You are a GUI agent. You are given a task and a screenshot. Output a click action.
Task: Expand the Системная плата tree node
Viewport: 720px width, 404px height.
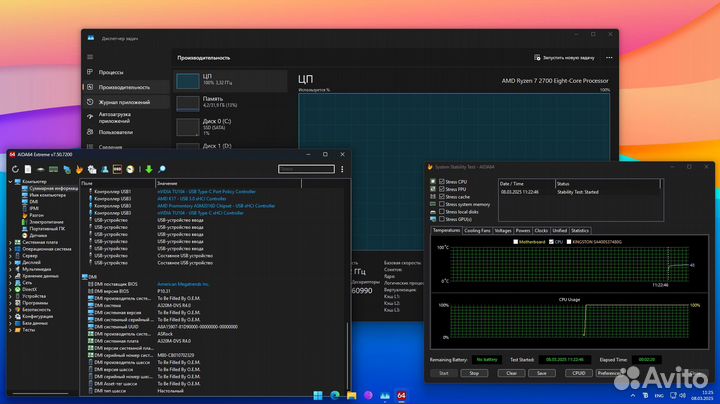tap(11, 242)
